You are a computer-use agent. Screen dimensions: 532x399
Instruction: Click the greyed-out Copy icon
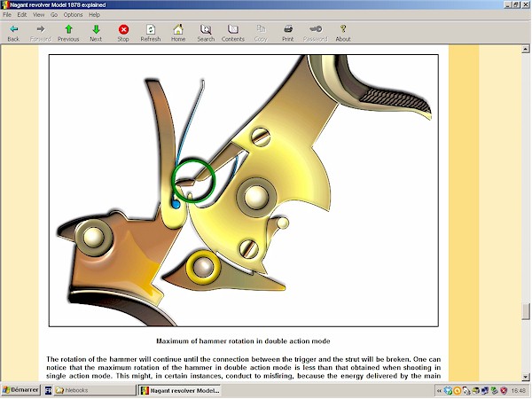(261, 34)
